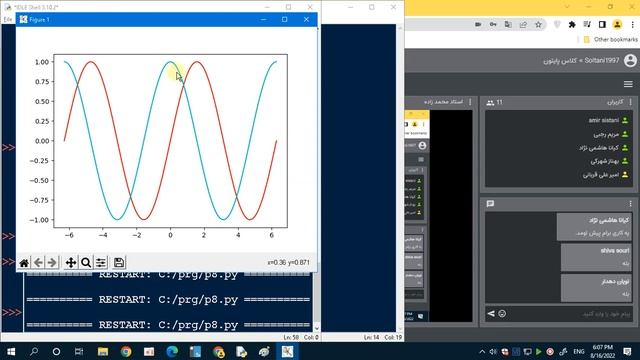The height and width of the screenshot is (360, 640).
Task: Click the chat message from shiva souri
Action: 596,258
